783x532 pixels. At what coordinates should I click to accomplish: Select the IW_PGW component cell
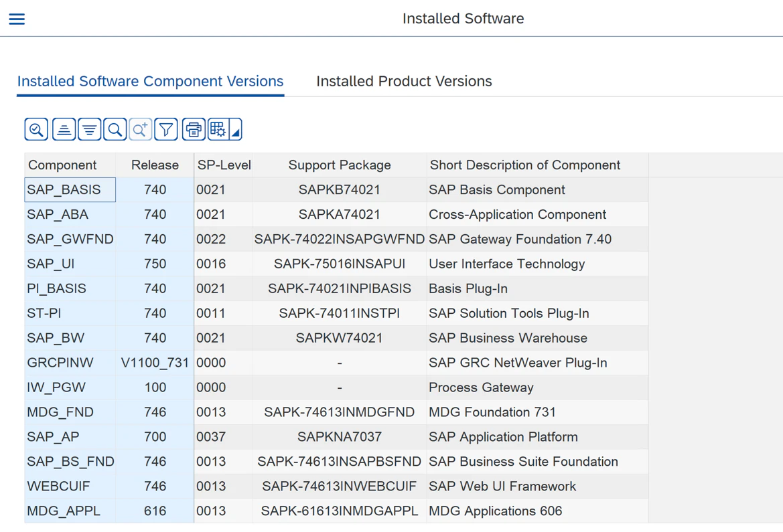[x=70, y=387]
